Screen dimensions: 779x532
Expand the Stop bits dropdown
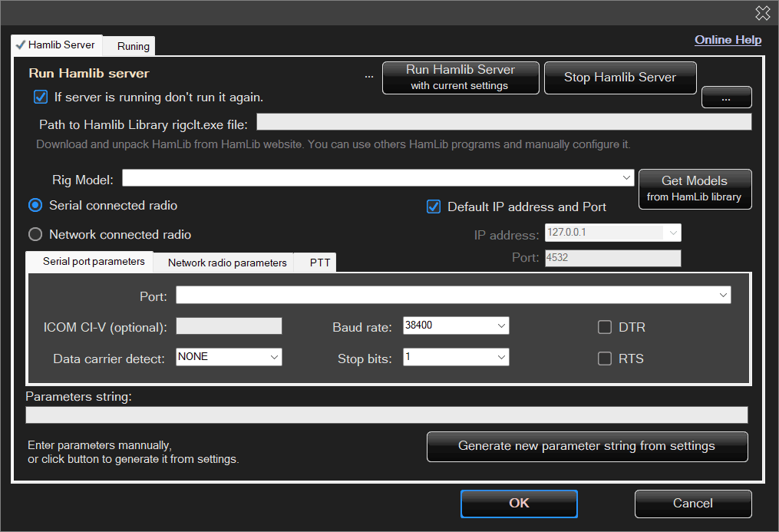tap(501, 358)
